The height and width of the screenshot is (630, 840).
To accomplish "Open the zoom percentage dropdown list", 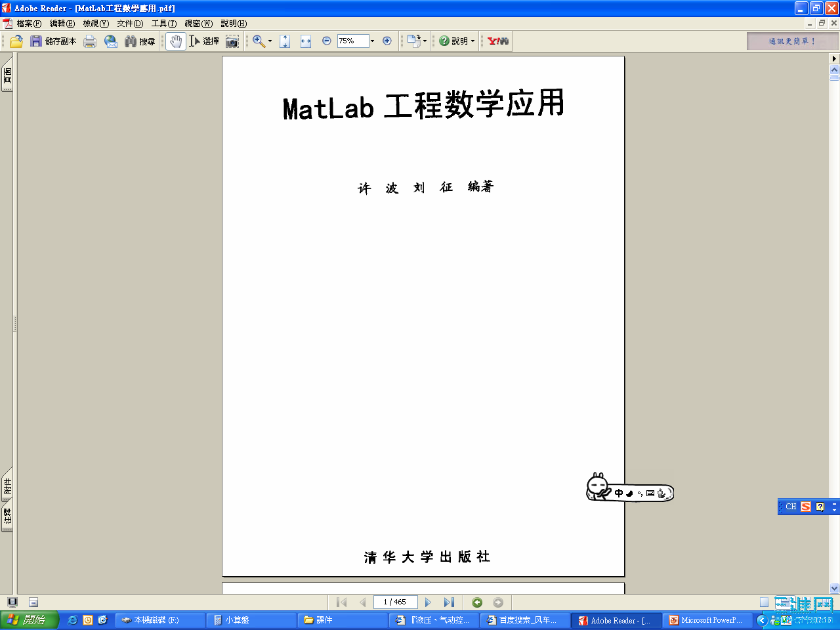I will [372, 41].
